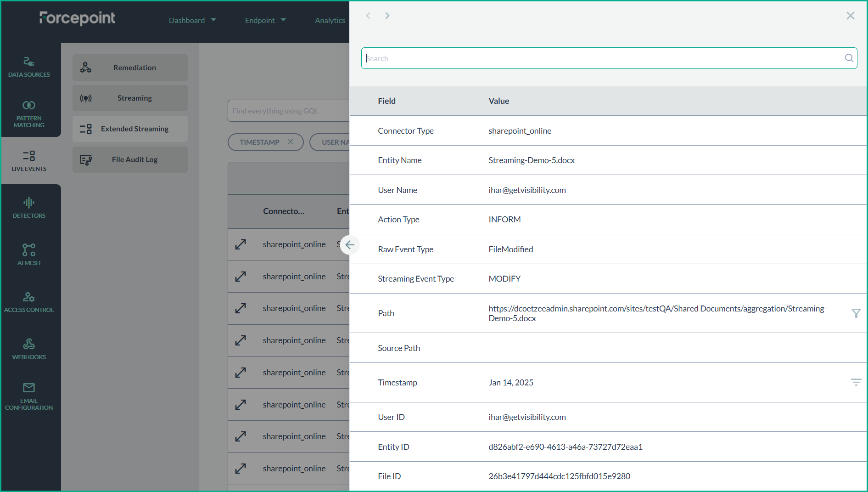Screen dimensions: 868x492
Task: Open Email Configuration page
Action: pos(29,396)
